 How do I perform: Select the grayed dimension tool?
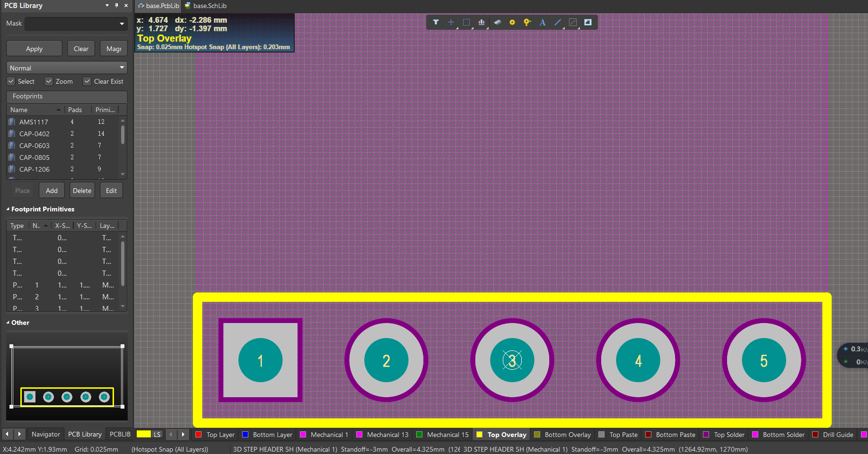[573, 22]
